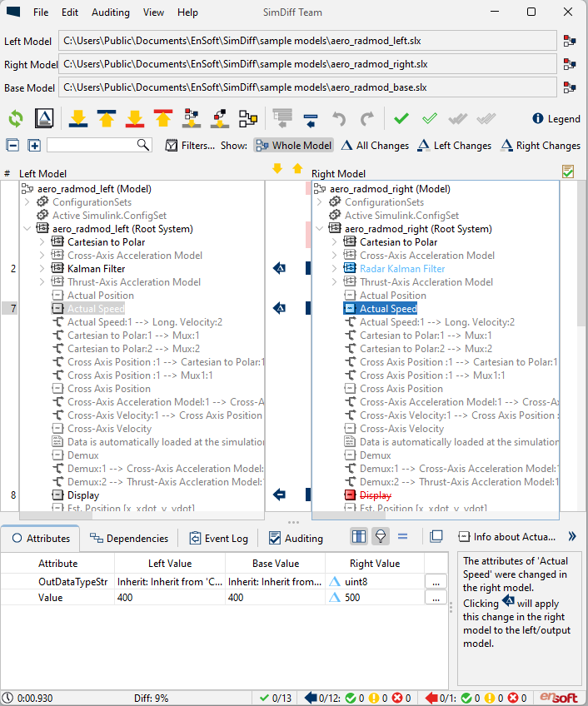The width and height of the screenshot is (588, 706).
Task: Click the undo arrow icon
Action: pyautogui.click(x=339, y=119)
